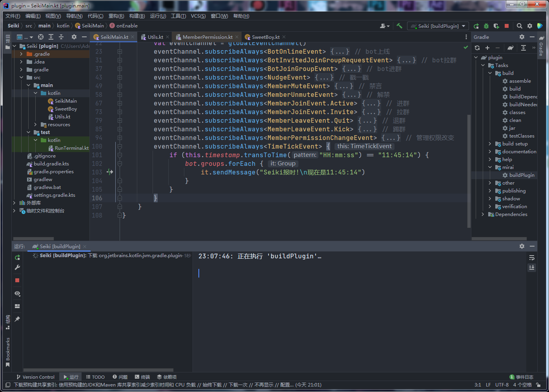The width and height of the screenshot is (549, 392).
Task: Click the UTF-8 encoding in status bar
Action: point(502,385)
